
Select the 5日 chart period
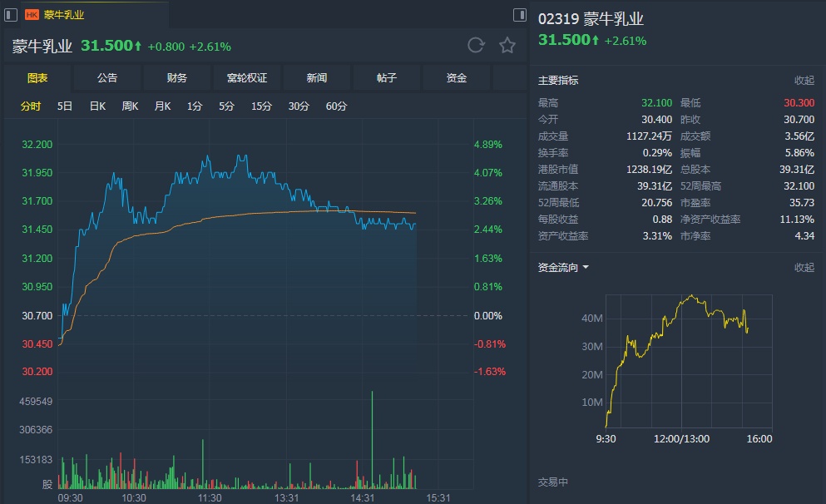[x=65, y=106]
